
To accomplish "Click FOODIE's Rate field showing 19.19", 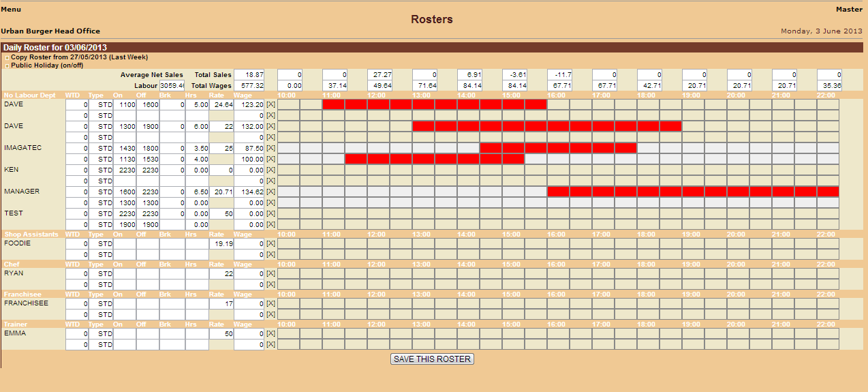I will [221, 243].
